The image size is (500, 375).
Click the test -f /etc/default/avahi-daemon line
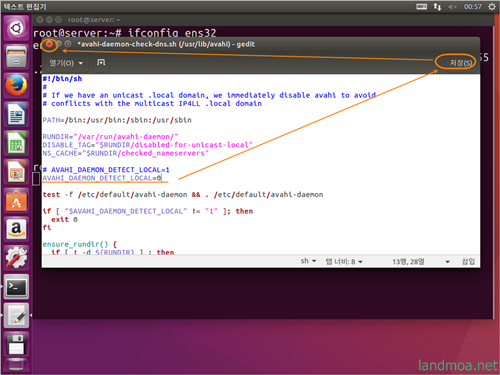[183, 195]
